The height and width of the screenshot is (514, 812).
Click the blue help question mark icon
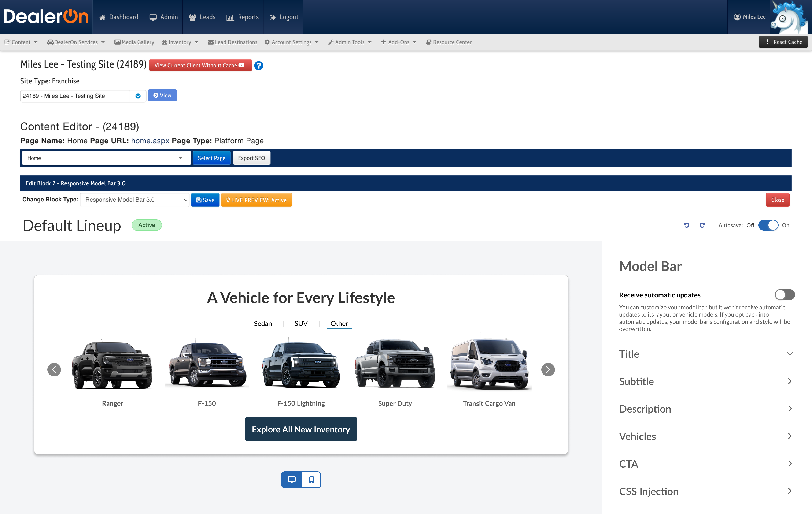pyautogui.click(x=259, y=65)
